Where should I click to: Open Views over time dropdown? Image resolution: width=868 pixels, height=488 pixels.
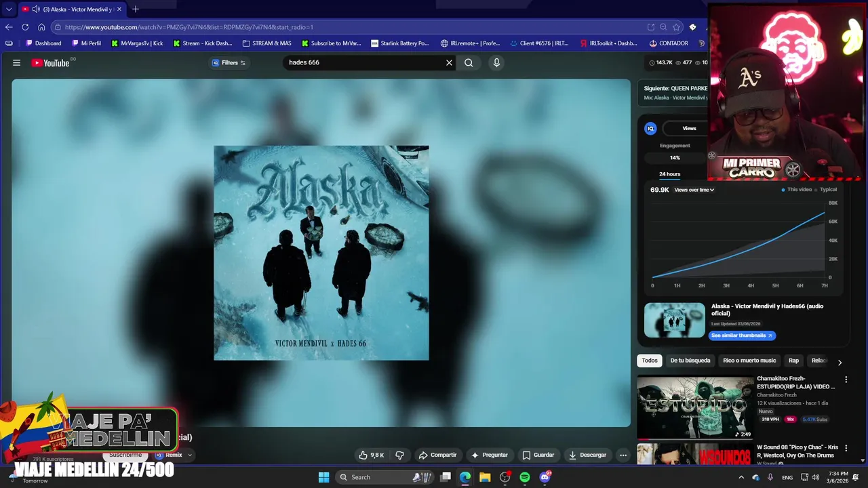(694, 190)
